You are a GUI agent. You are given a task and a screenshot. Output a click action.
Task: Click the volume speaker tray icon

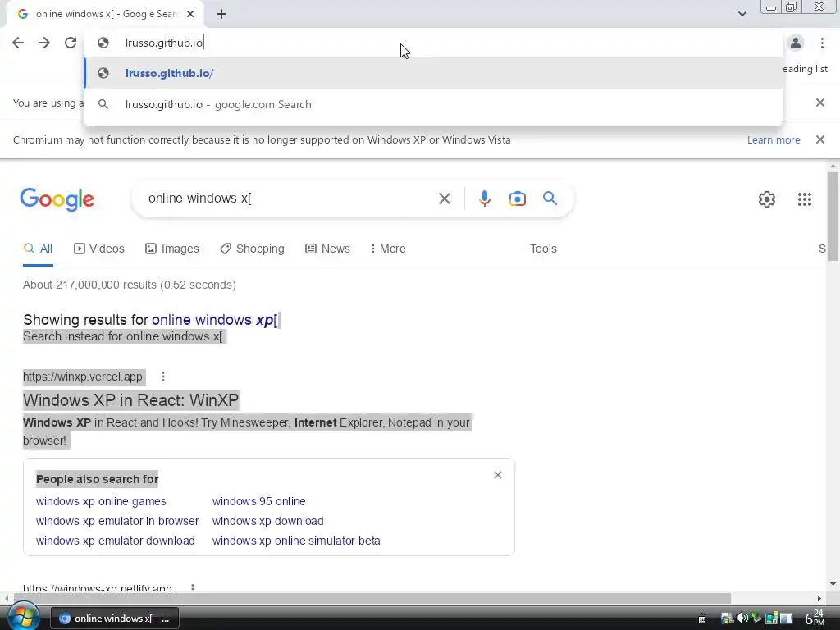(742, 619)
